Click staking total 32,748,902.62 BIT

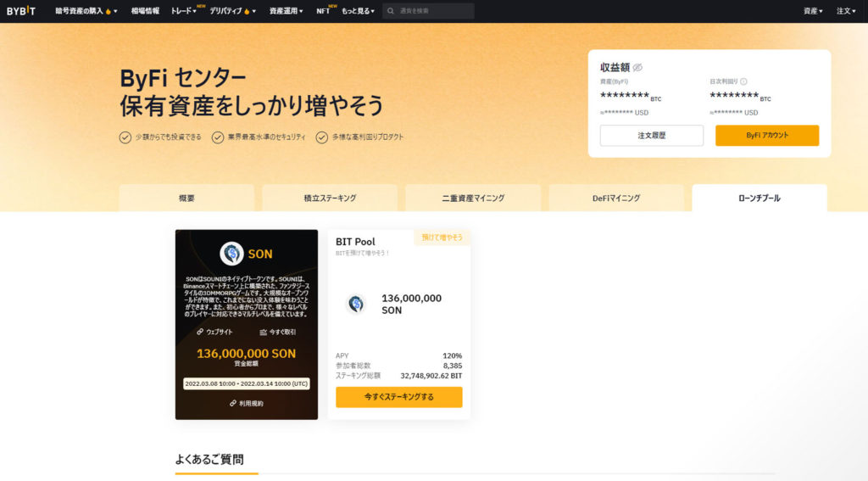click(x=431, y=376)
